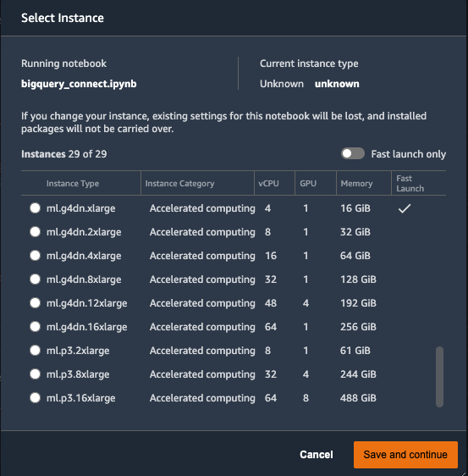Select the ml.p3.16xlarge instance
468x476 pixels.
pyautogui.click(x=36, y=398)
